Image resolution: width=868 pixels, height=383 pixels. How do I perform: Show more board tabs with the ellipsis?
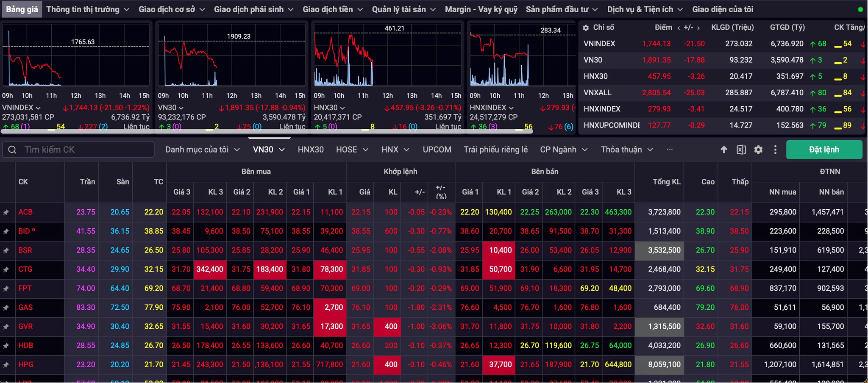point(670,150)
